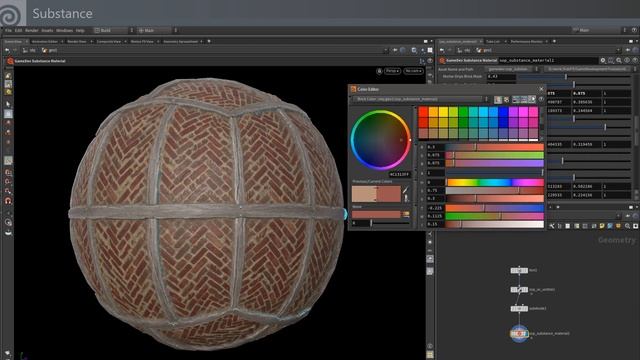The width and height of the screenshot is (640, 360).
Task: Click the hex color value field
Action: pyautogui.click(x=399, y=174)
